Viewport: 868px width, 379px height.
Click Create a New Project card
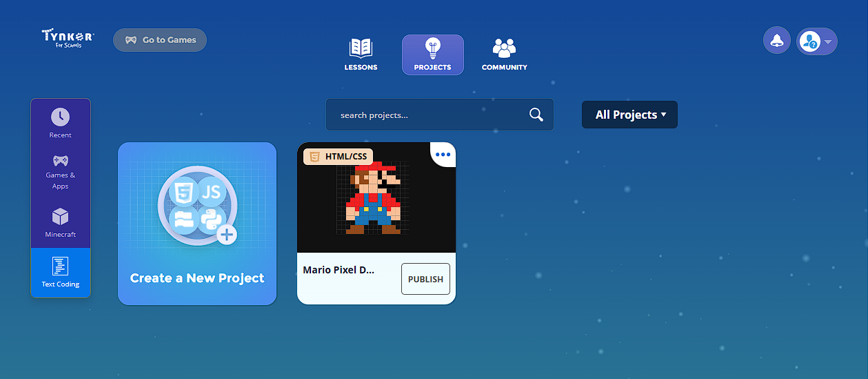click(x=197, y=224)
